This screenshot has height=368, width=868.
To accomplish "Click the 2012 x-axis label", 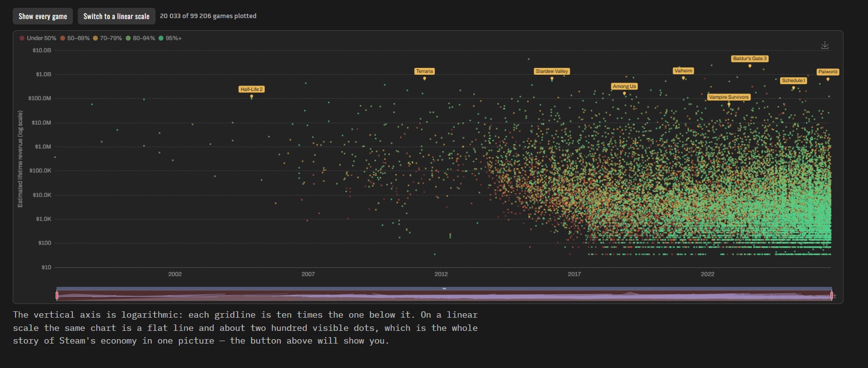I will click(441, 274).
